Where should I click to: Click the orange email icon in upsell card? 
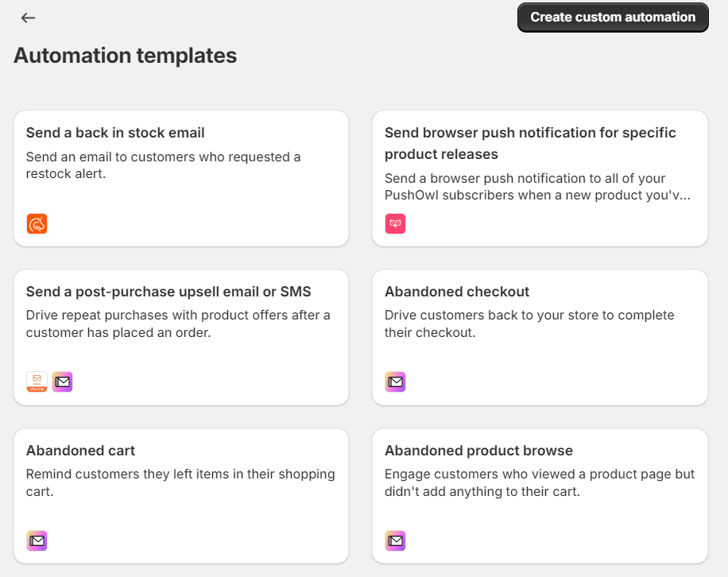[37, 381]
